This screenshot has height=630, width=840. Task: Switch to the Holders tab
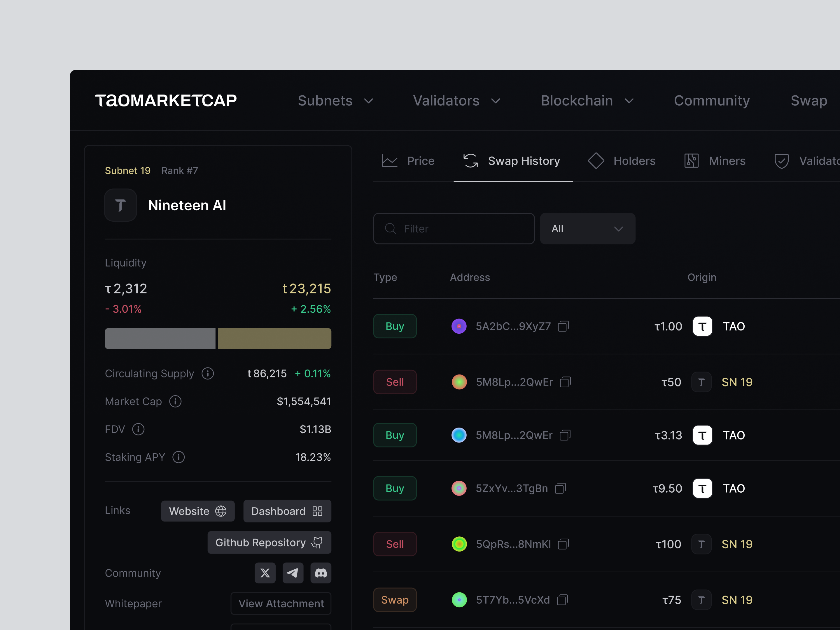pos(622,161)
